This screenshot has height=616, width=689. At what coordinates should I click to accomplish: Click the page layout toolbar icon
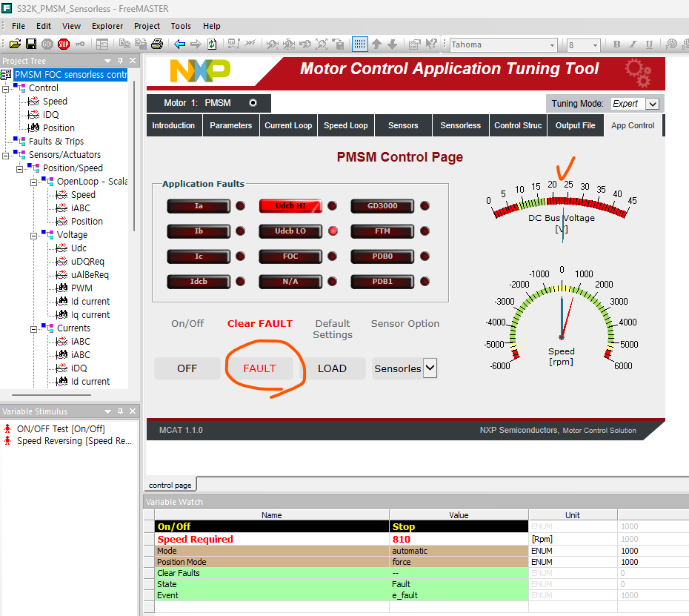[102, 44]
